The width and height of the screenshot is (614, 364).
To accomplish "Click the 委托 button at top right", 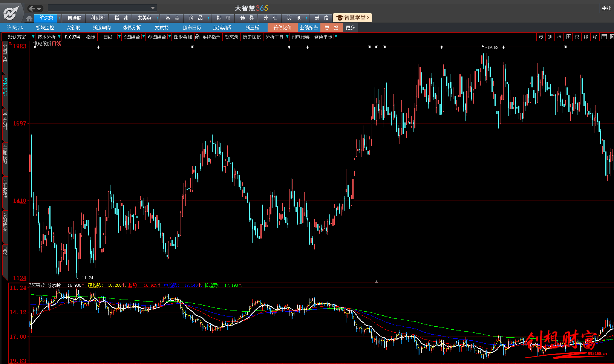I will [x=606, y=8].
